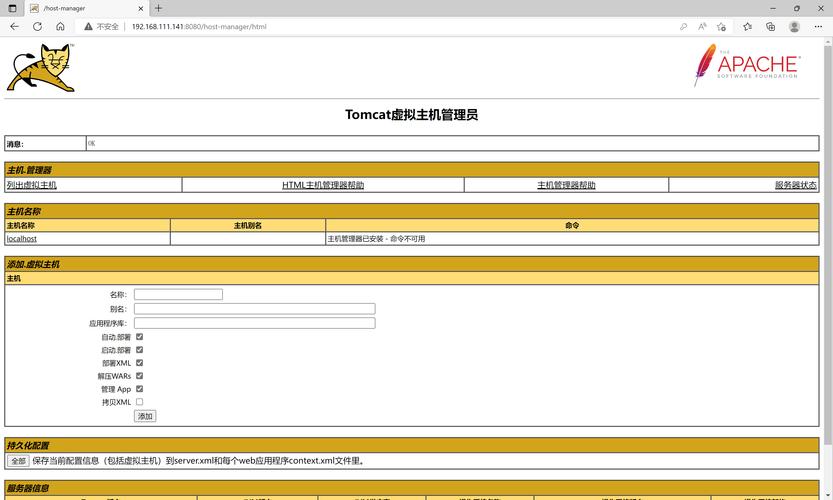Enable the 拷贝XML checkbox
The height and width of the screenshot is (500, 833).
point(140,402)
